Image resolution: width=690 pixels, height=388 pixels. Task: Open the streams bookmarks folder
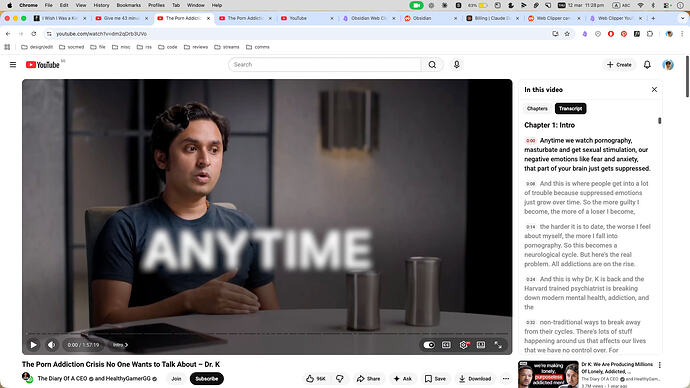227,47
